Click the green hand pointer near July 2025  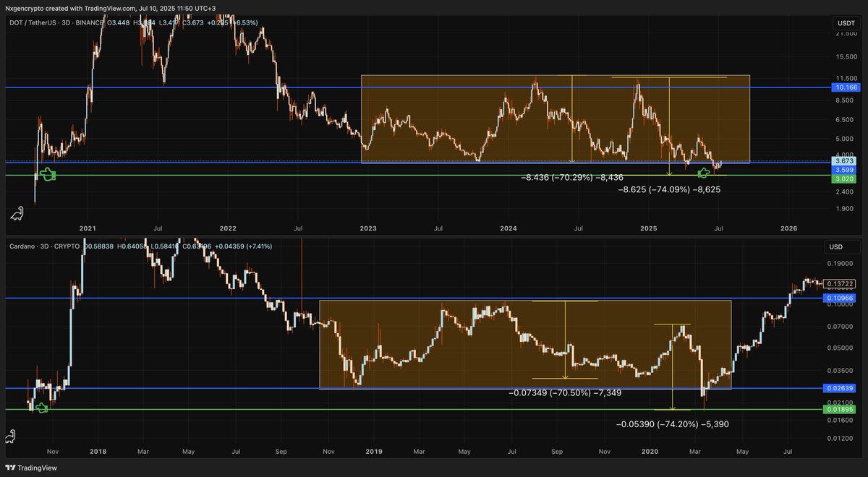[x=702, y=172]
